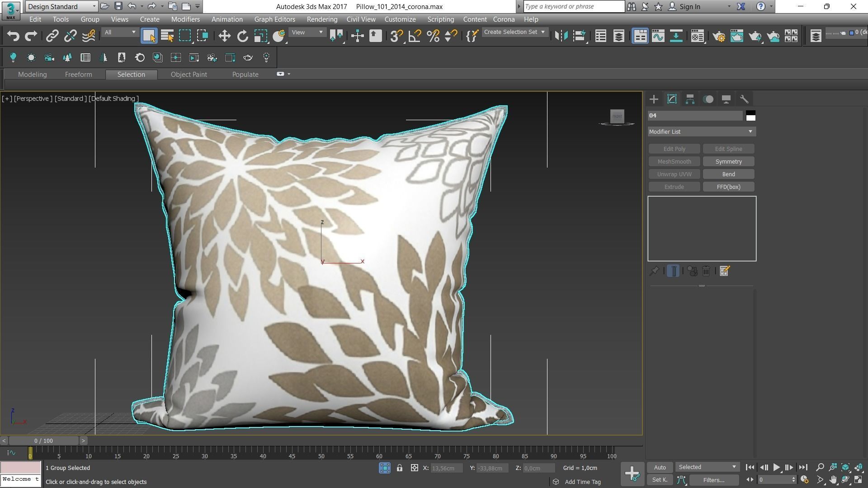The width and height of the screenshot is (868, 488).
Task: Select the Bind to Space Warp tool
Action: pyautogui.click(x=89, y=36)
